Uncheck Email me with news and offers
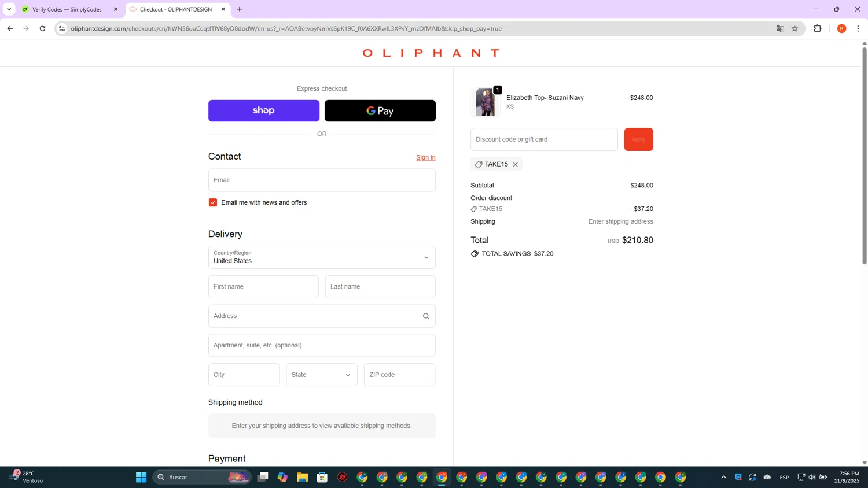The height and width of the screenshot is (488, 868). [213, 202]
